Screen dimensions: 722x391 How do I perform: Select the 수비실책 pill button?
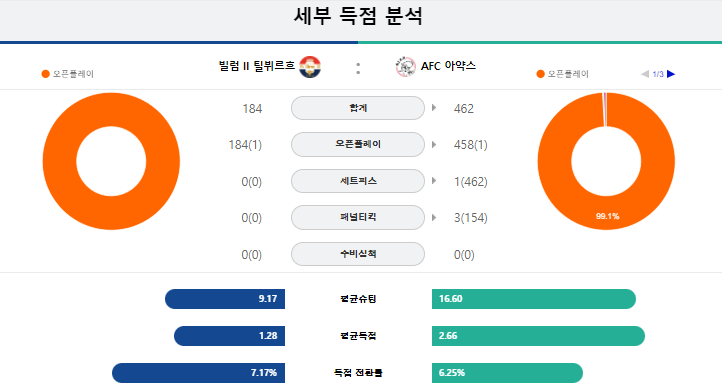(358, 254)
